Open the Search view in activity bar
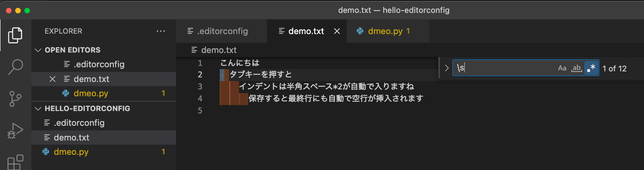The height and width of the screenshot is (170, 644). [15, 67]
